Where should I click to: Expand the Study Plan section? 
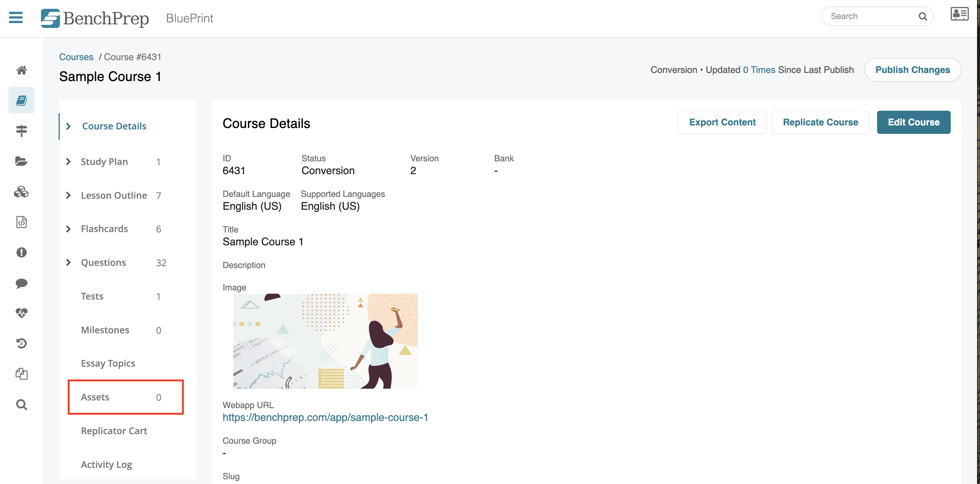[104, 161]
